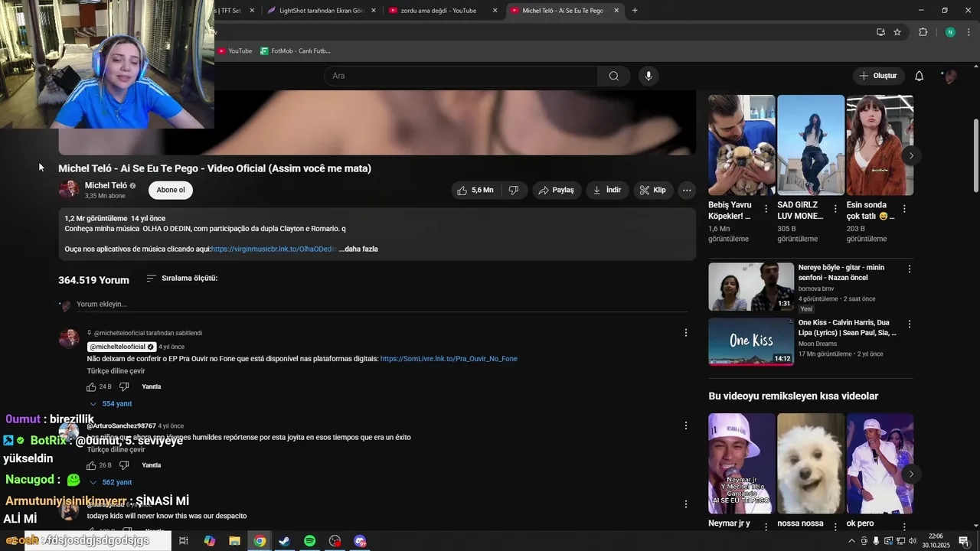This screenshot has width=980, height=551.
Task: Open virginmusicbr.lnk.to link in description
Action: click(x=273, y=249)
